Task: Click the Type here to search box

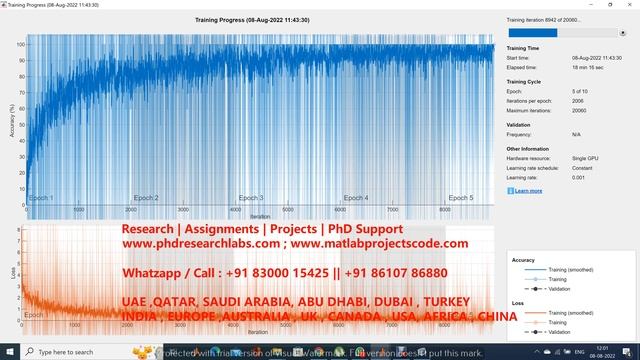Action: [91, 352]
